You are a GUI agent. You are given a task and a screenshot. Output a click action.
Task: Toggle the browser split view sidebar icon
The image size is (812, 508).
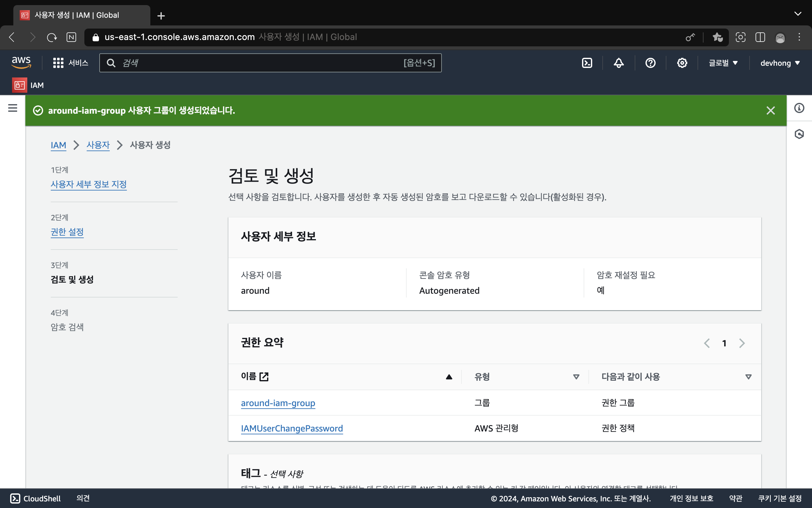(760, 37)
